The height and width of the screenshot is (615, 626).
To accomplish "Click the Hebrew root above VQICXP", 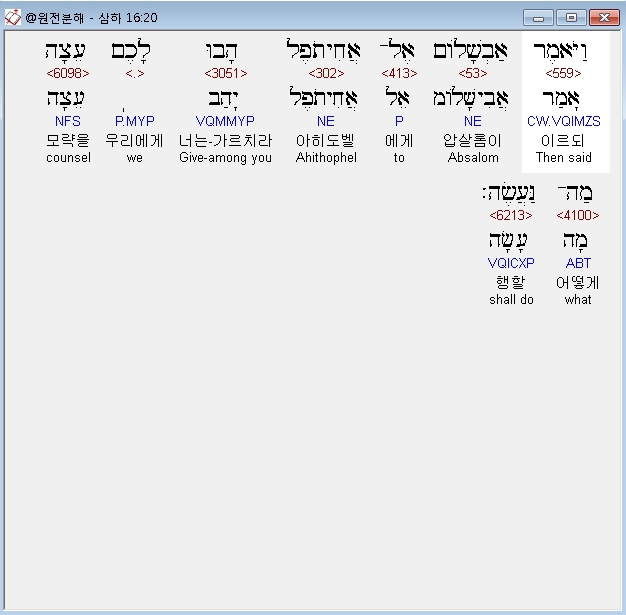I will point(509,241).
